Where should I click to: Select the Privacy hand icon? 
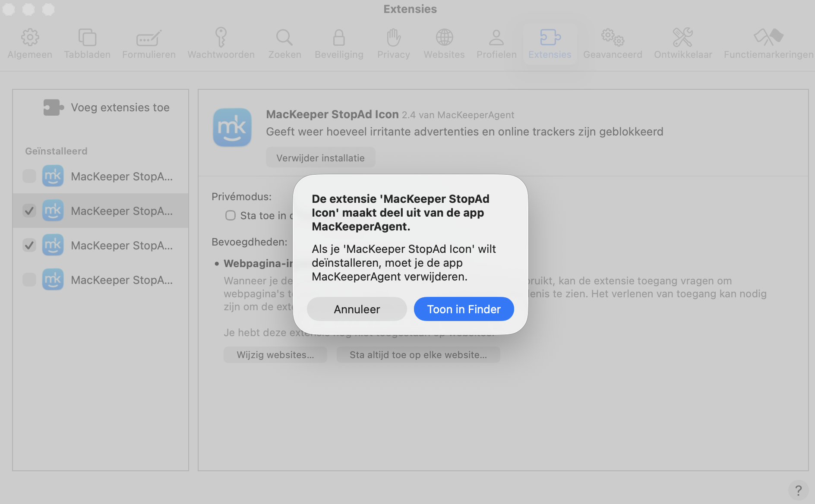[393, 42]
